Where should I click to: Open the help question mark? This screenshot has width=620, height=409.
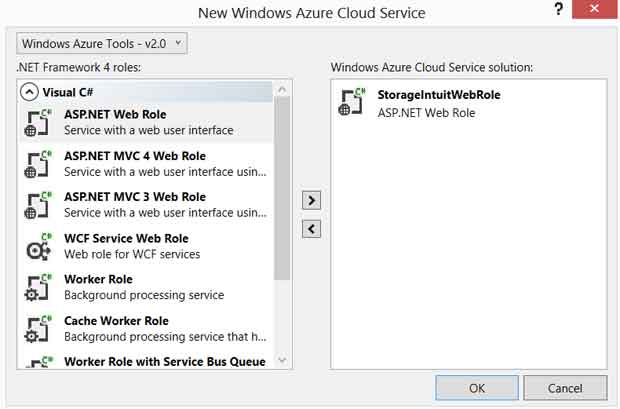[558, 9]
